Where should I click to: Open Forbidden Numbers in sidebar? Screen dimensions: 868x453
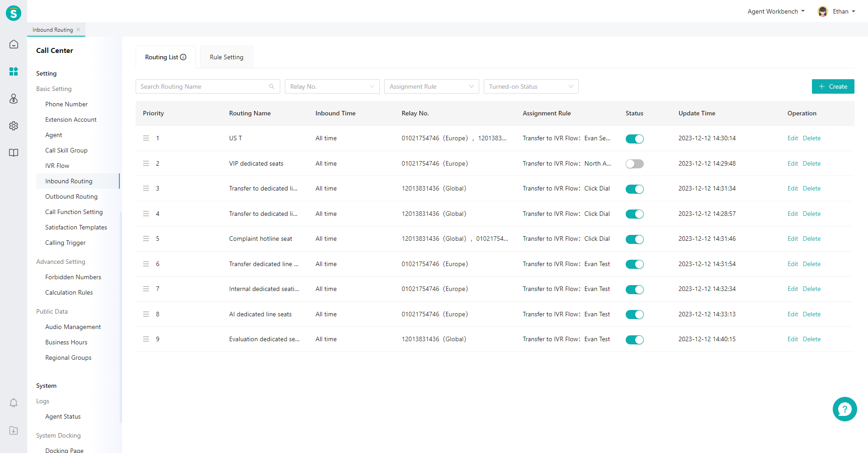coord(73,277)
